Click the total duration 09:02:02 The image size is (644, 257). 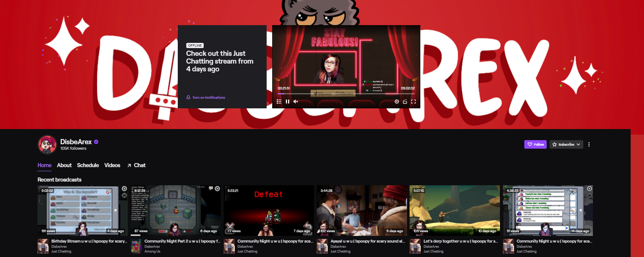(408, 88)
